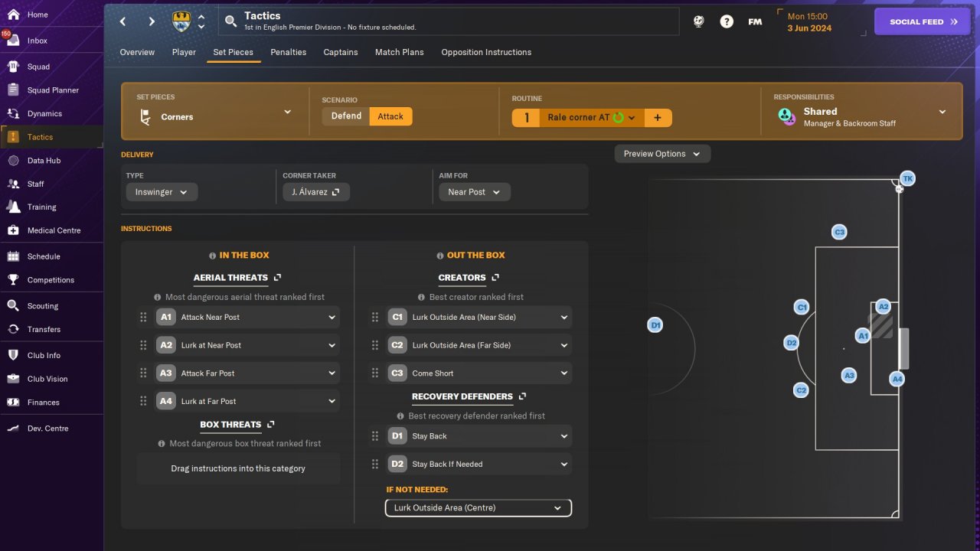Image resolution: width=980 pixels, height=551 pixels.
Task: Open Lurk Outside Area (Centre) dropdown
Action: point(479,508)
